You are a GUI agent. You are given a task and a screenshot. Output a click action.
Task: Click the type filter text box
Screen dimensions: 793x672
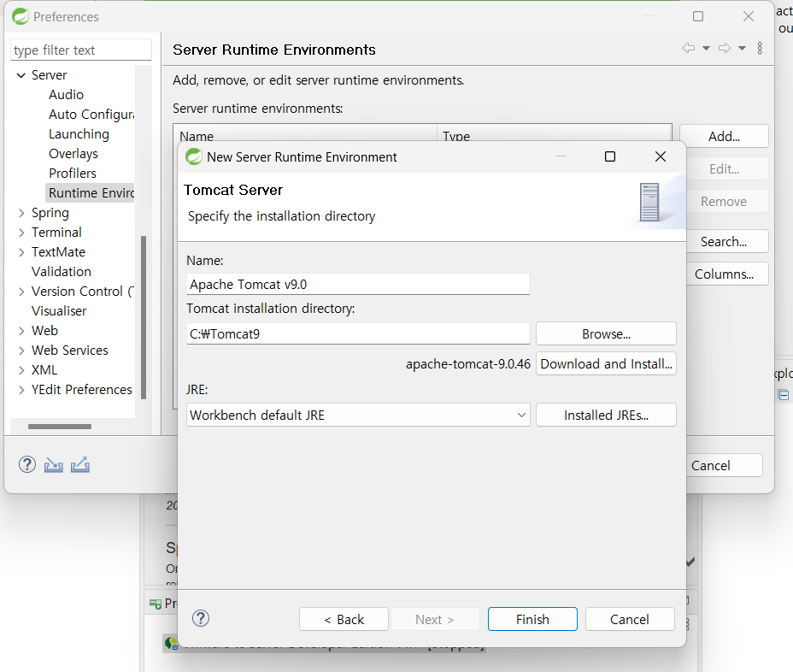[x=81, y=50]
